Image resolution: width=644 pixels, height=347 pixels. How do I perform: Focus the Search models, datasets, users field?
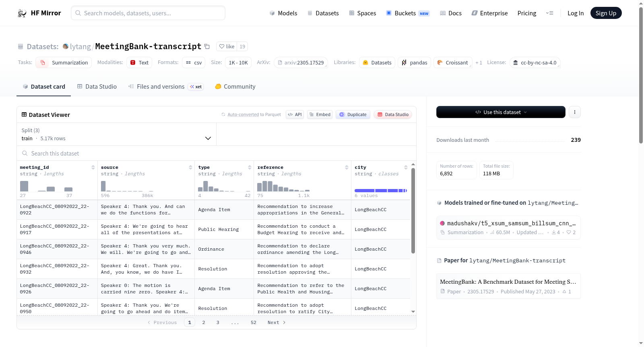(x=148, y=13)
